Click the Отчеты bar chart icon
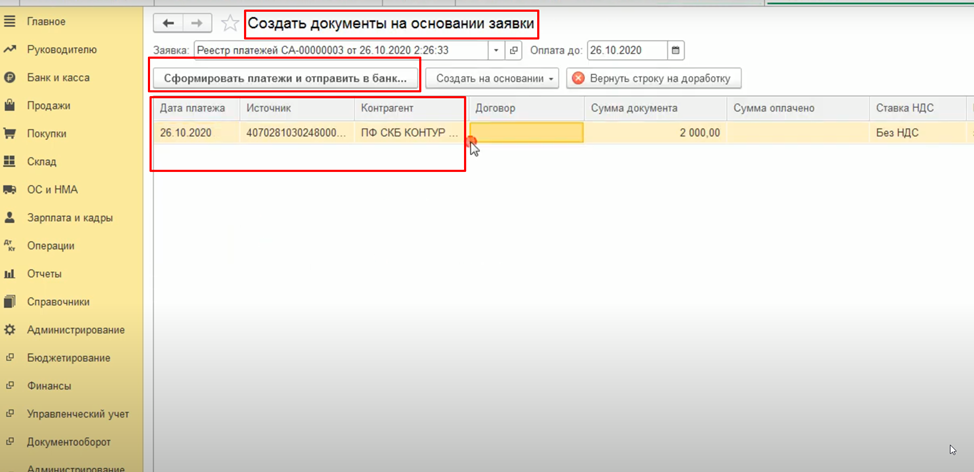 point(9,274)
